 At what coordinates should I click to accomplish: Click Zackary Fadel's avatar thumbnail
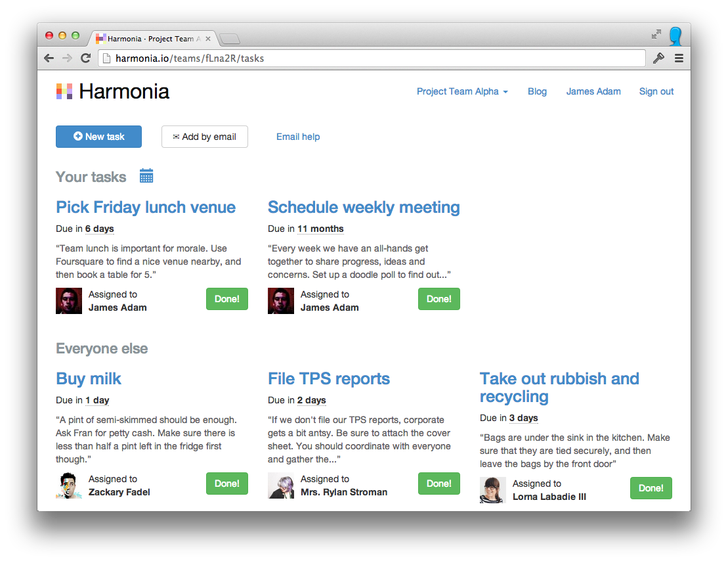[x=68, y=485]
